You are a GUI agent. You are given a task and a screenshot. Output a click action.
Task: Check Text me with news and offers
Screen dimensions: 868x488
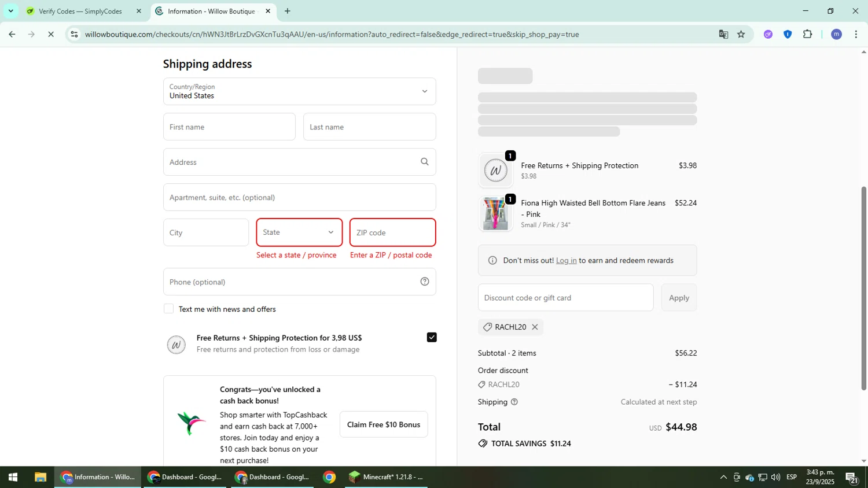click(168, 309)
